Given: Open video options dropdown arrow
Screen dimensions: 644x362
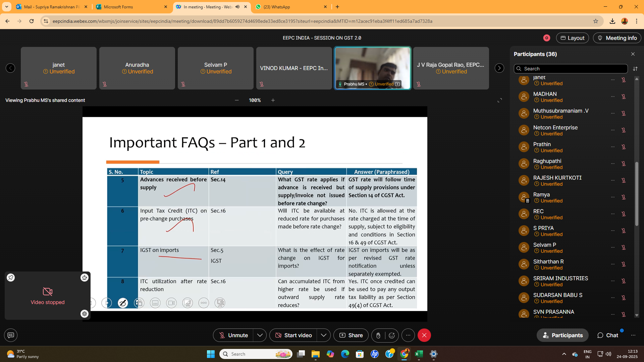Looking at the screenshot, I should coord(324,335).
